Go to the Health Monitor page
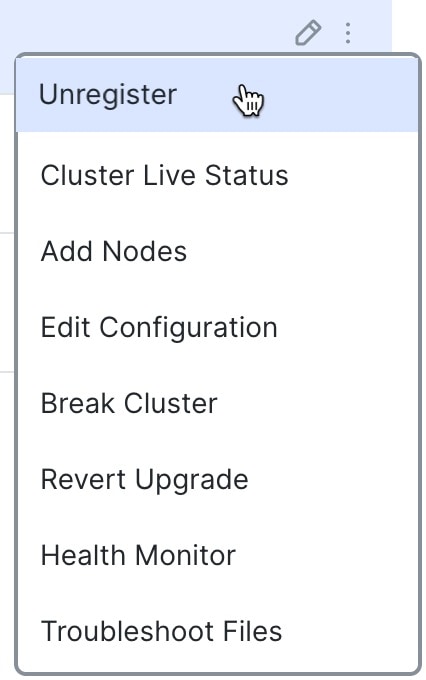Viewport: 426px width, 680px height. point(217,555)
